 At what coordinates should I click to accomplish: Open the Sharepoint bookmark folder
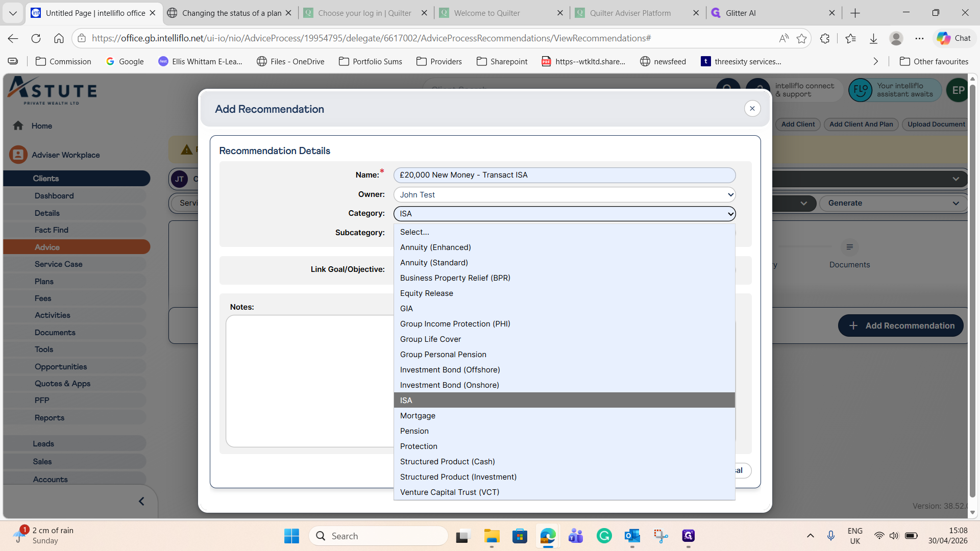pyautogui.click(x=502, y=61)
